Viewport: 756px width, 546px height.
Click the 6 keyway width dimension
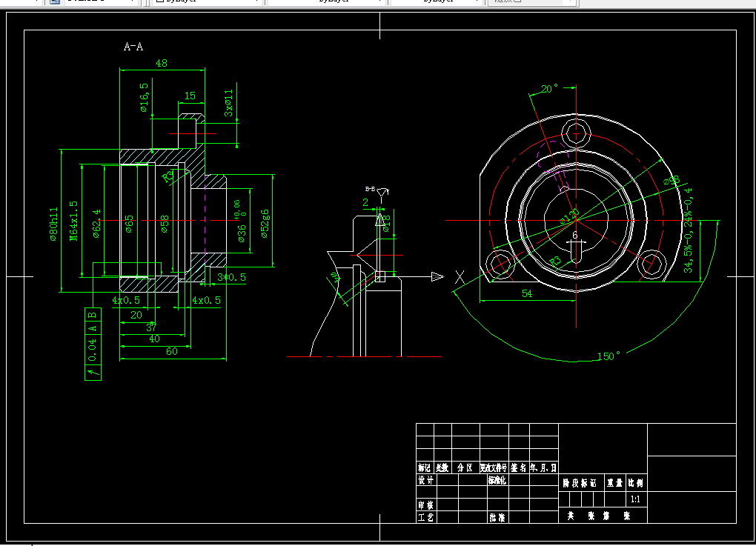[574, 235]
